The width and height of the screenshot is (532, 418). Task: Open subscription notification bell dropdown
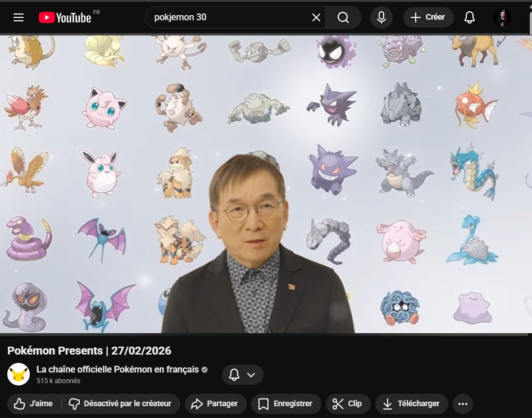pyautogui.click(x=242, y=375)
